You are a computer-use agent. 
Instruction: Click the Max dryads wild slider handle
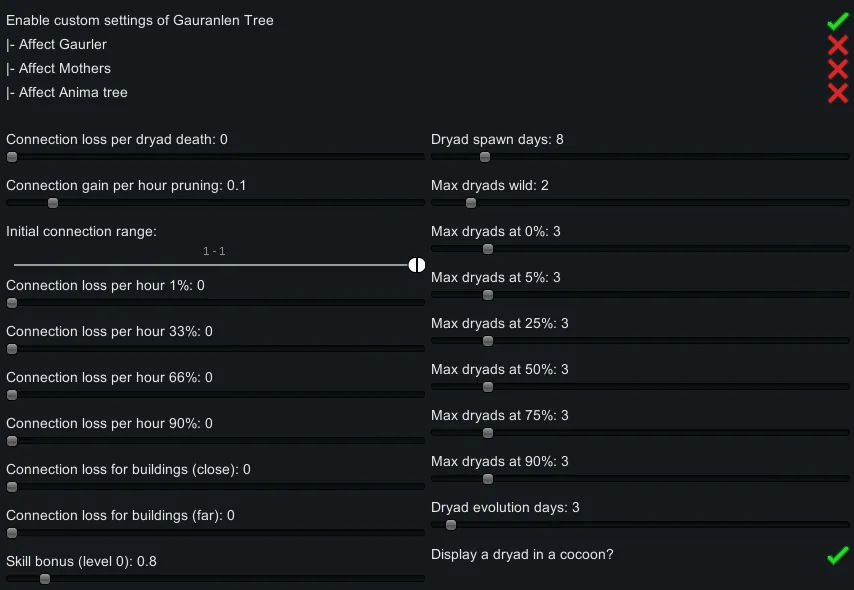pos(470,203)
